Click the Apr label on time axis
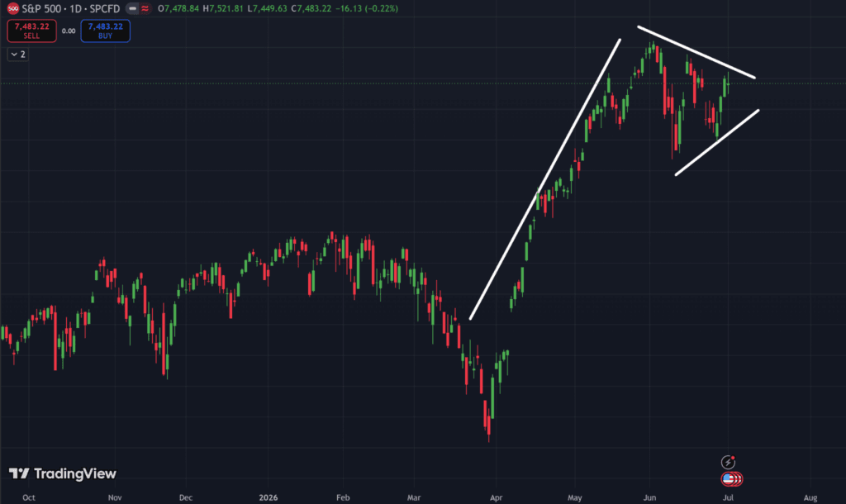Image resolution: width=846 pixels, height=504 pixels. (496, 497)
